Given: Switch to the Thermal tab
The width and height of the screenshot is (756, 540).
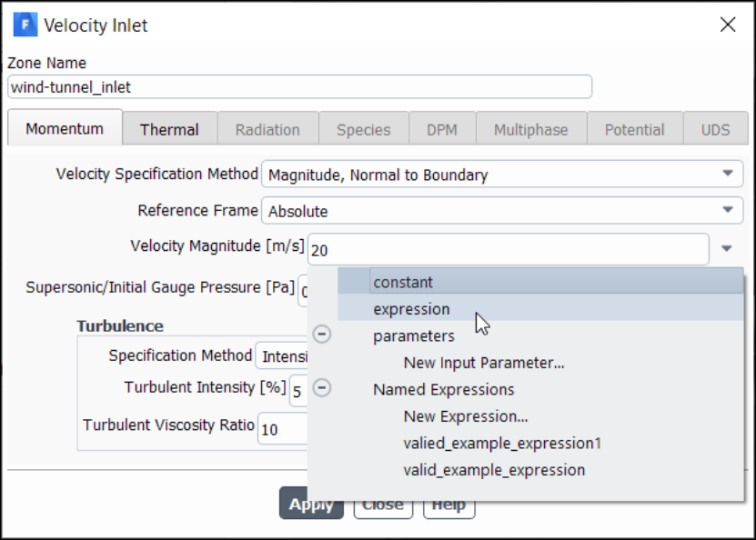Looking at the screenshot, I should tap(169, 129).
